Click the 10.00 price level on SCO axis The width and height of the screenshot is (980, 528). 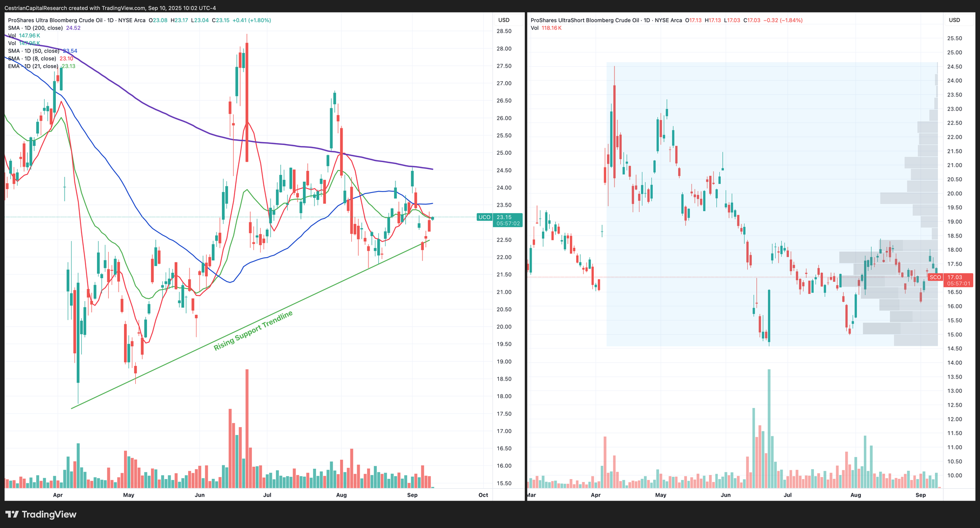pyautogui.click(x=955, y=476)
